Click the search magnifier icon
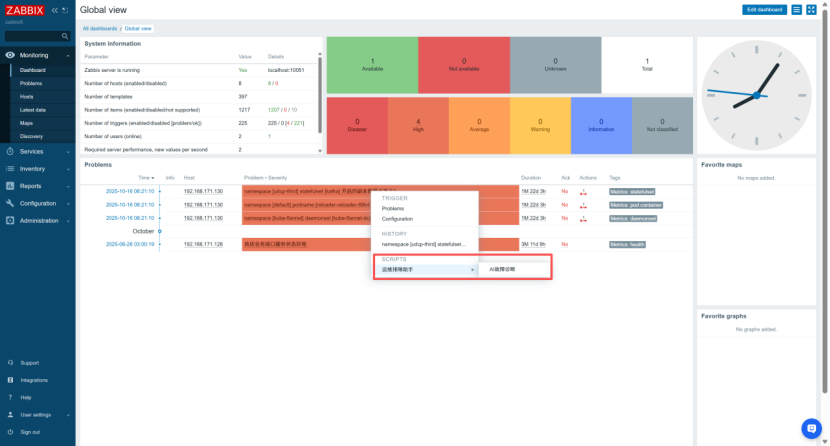 pos(67,35)
